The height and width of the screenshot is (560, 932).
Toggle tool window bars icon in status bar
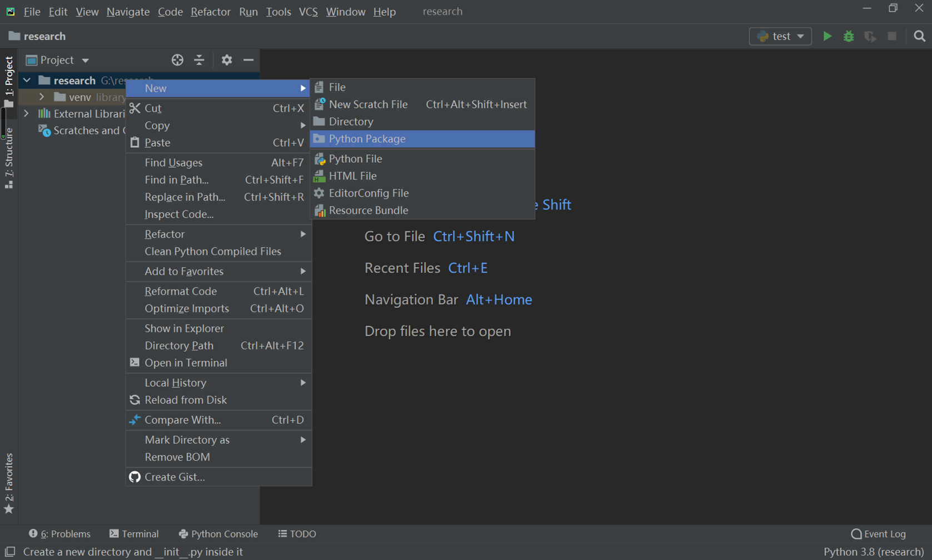[10, 552]
